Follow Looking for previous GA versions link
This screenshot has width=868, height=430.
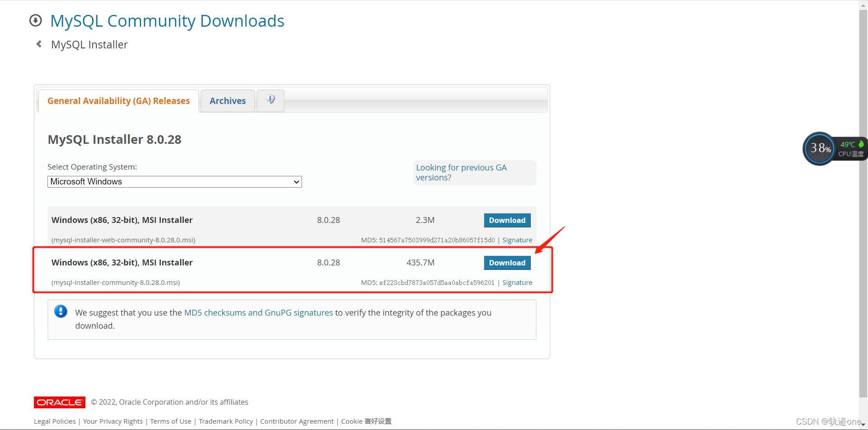click(x=461, y=172)
